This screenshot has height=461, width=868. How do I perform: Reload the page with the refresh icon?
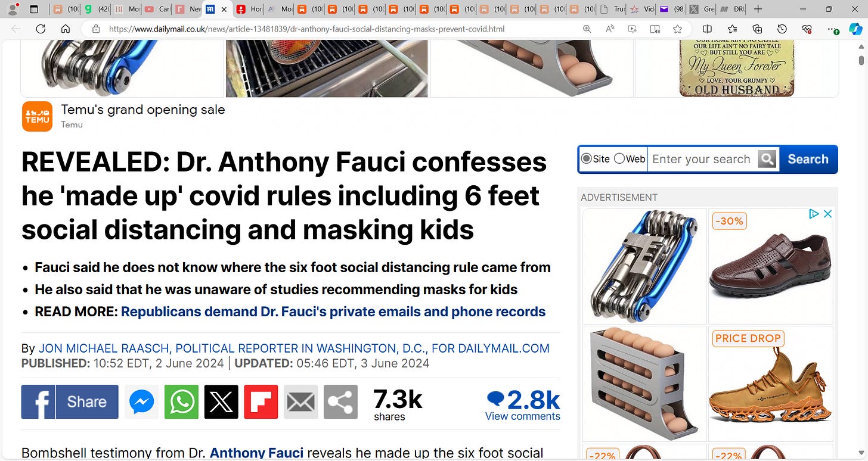click(x=41, y=29)
